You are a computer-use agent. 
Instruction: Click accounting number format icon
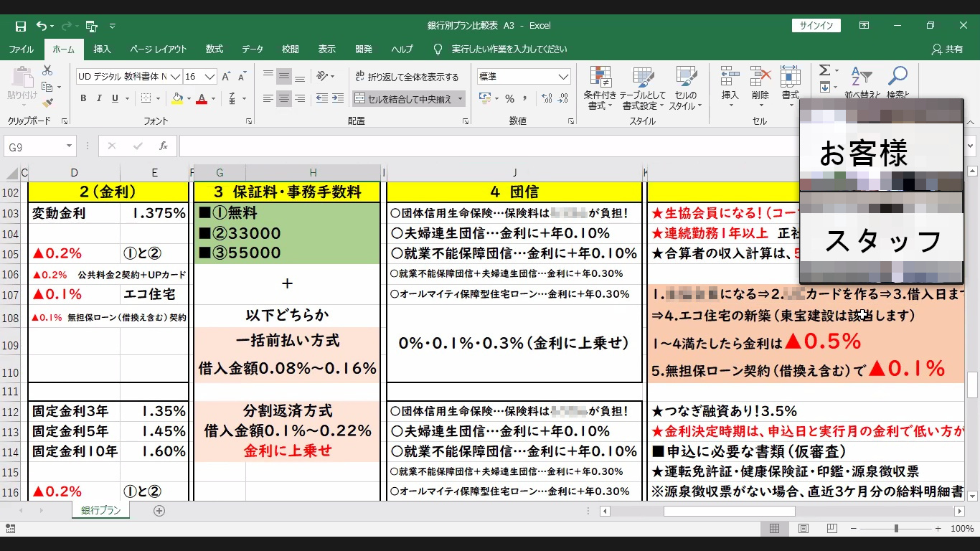[x=485, y=98]
